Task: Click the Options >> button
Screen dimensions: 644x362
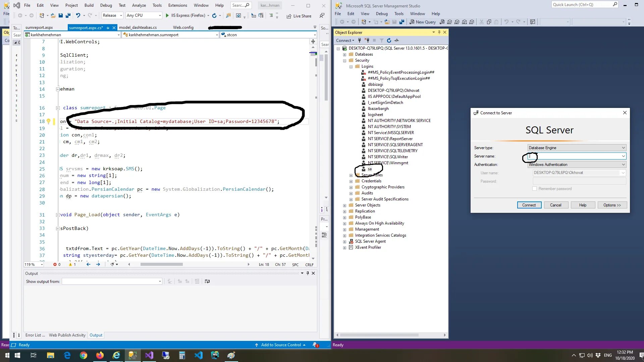Action: tap(612, 205)
